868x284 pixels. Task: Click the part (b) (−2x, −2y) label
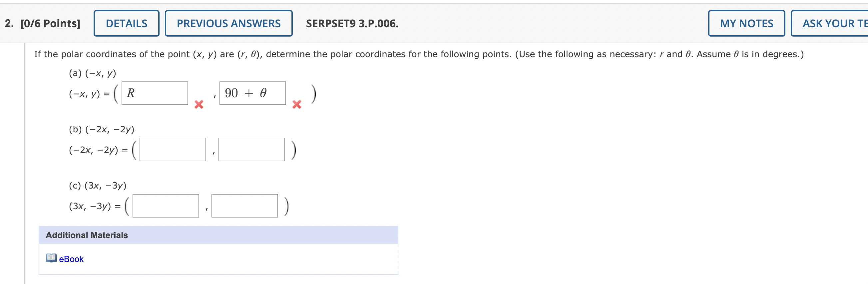click(102, 129)
